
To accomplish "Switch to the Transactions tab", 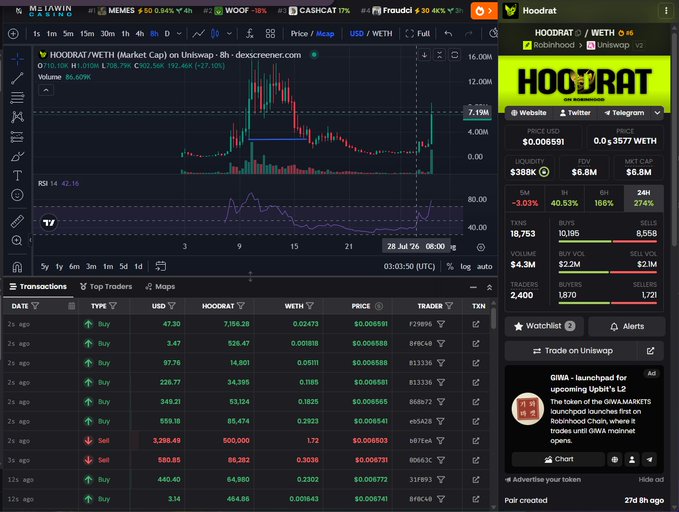I will tap(38, 287).
